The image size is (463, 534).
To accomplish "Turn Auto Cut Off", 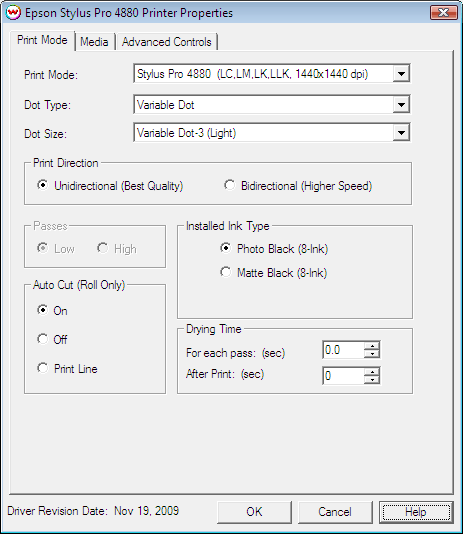I will [52, 339].
